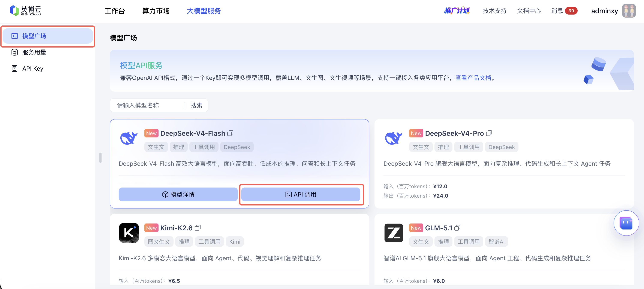This screenshot has height=289, width=644.
Task: Click the GLM-5.1 Z logo
Action: click(x=394, y=233)
